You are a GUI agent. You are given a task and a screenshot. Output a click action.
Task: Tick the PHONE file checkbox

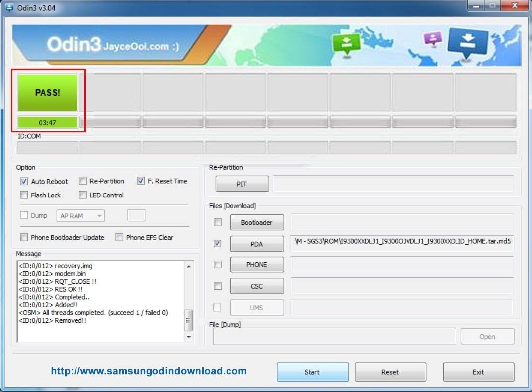tap(218, 264)
